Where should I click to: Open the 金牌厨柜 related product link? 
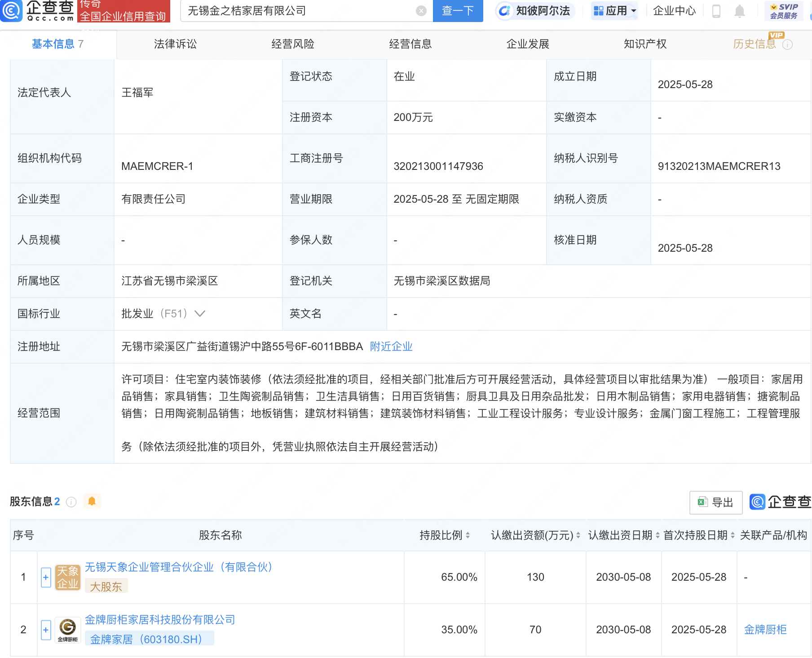pyautogui.click(x=765, y=630)
